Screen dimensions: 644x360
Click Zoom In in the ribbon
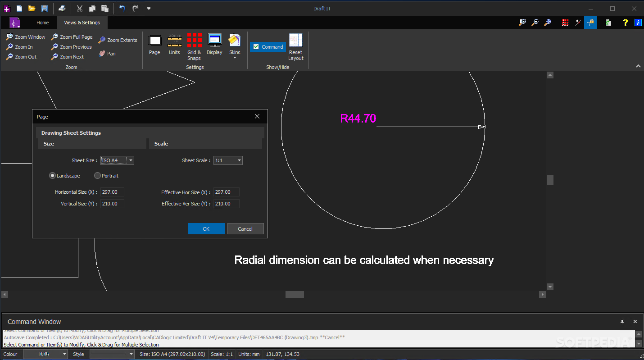[19, 47]
